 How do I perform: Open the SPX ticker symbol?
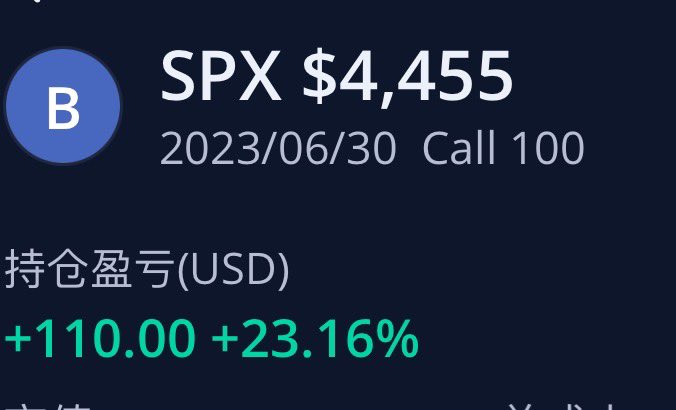coord(221,78)
